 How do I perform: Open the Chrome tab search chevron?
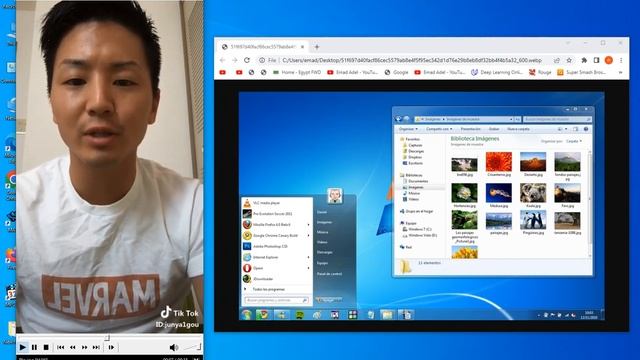coord(568,43)
